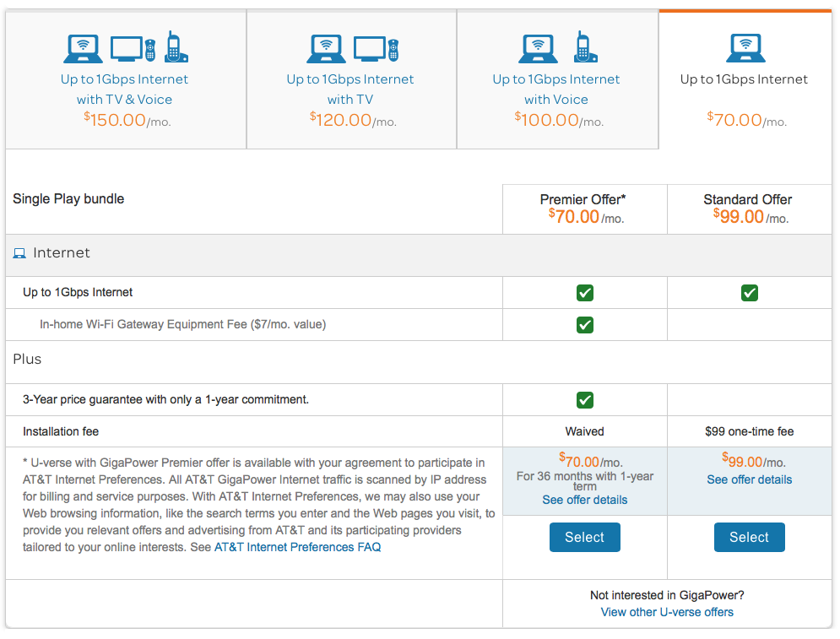Click the monitor icon beside the Internet section header
Image resolution: width=840 pixels, height=639 pixels.
pyautogui.click(x=20, y=252)
